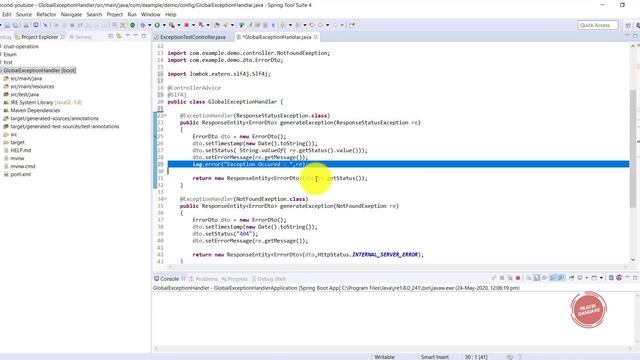Toggle Skip All Breakpoints in toolbar
This screenshot has height=360, width=640.
tap(45, 25)
